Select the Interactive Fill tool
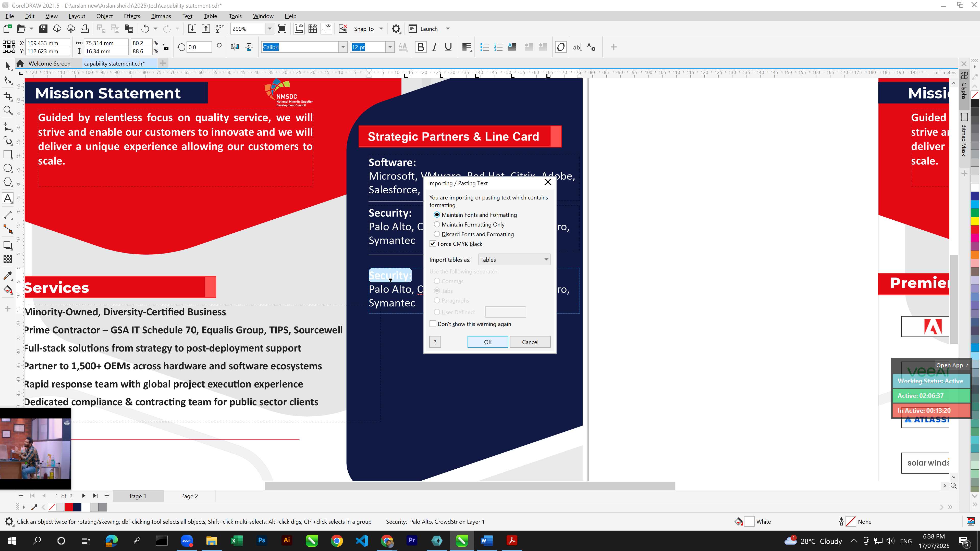This screenshot has width=980, height=551. [x=8, y=290]
